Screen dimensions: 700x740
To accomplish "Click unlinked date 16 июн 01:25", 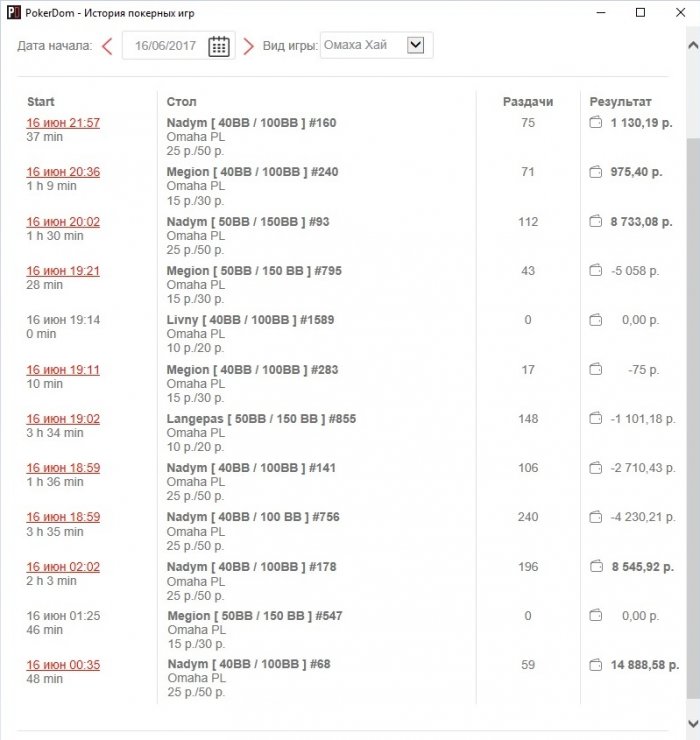I will pyautogui.click(x=63, y=616).
